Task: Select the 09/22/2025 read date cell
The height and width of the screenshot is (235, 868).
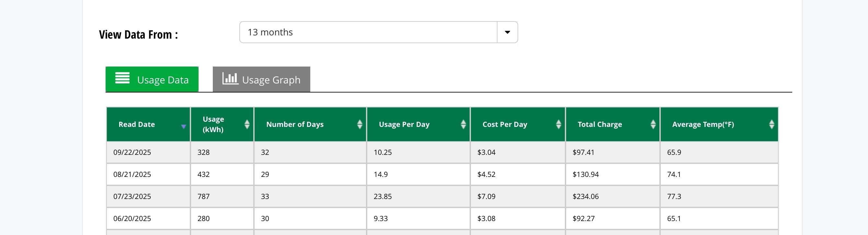Action: click(132, 152)
